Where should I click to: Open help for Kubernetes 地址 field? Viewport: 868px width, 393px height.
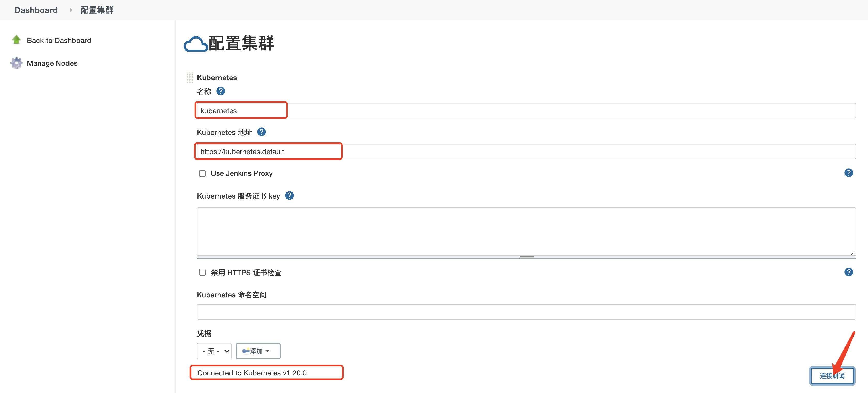click(x=262, y=132)
